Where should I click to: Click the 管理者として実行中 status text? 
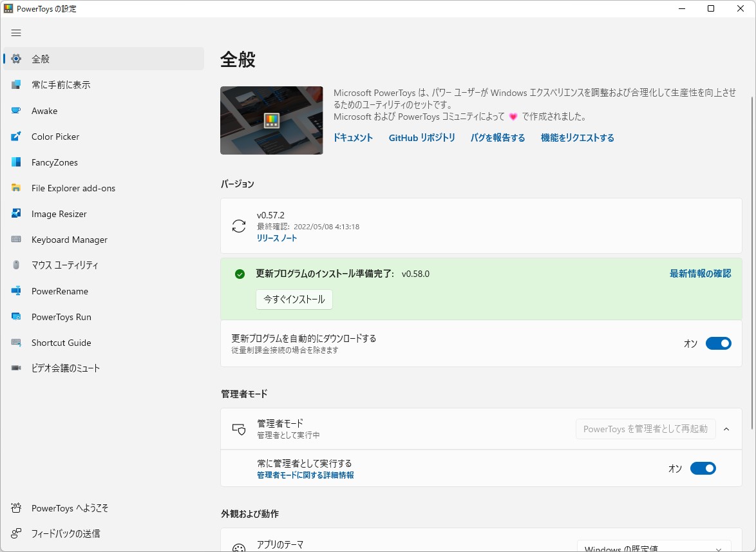pyautogui.click(x=288, y=435)
